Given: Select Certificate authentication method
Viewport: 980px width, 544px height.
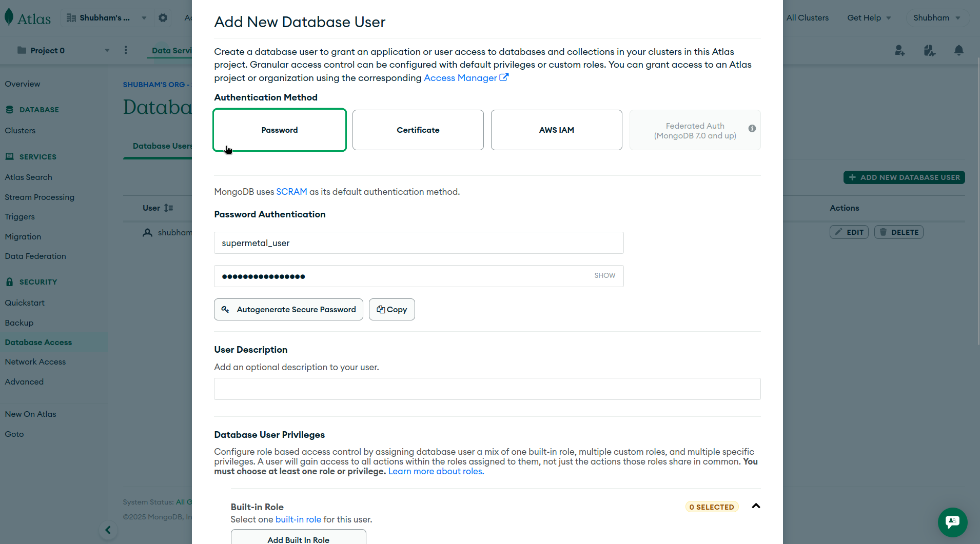Looking at the screenshot, I should (418, 130).
